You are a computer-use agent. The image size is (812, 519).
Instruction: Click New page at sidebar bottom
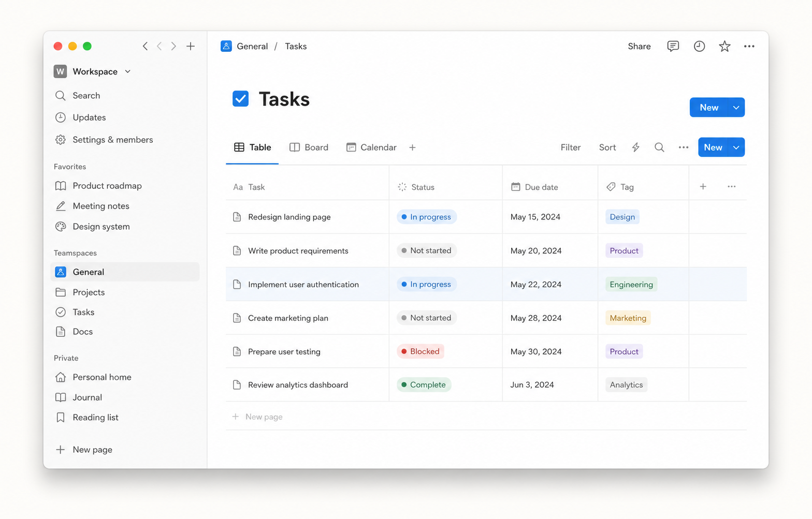pos(125,450)
